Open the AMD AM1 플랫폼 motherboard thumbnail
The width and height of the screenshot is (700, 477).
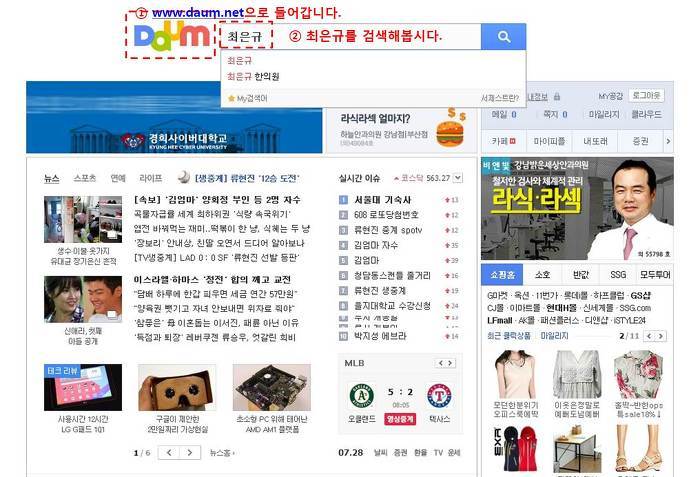click(x=272, y=388)
